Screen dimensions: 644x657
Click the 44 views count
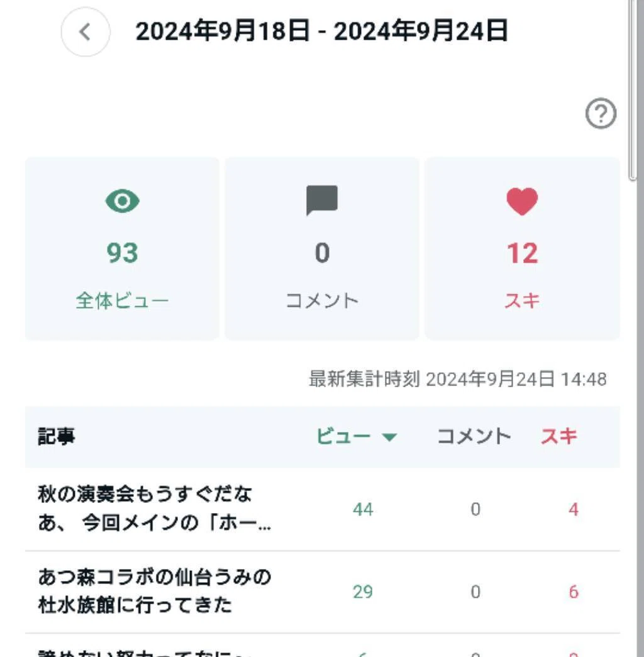363,509
